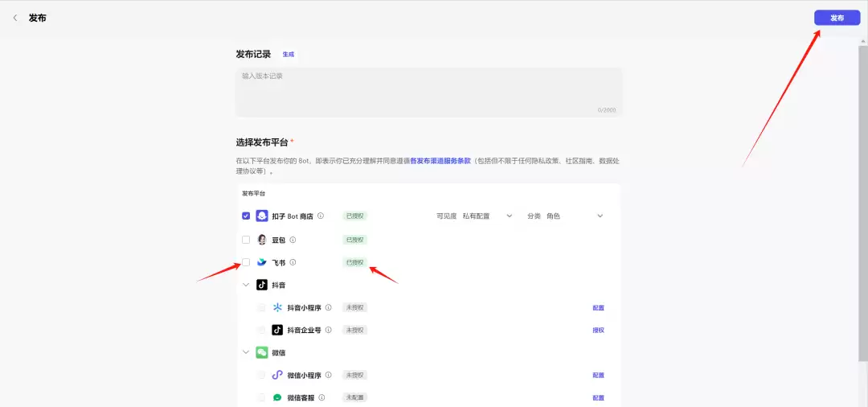Open the 各发布渠道服务条款 link
This screenshot has width=868, height=407.
tap(440, 161)
